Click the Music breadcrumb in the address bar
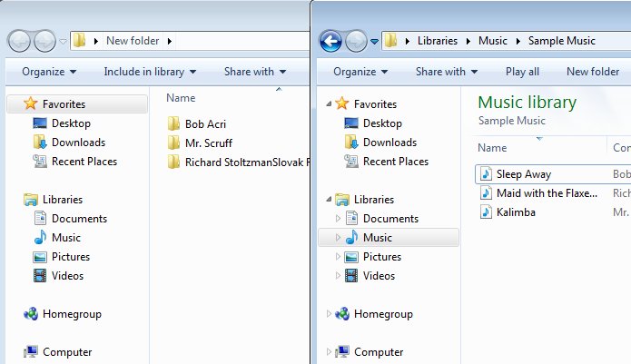 pyautogui.click(x=493, y=41)
